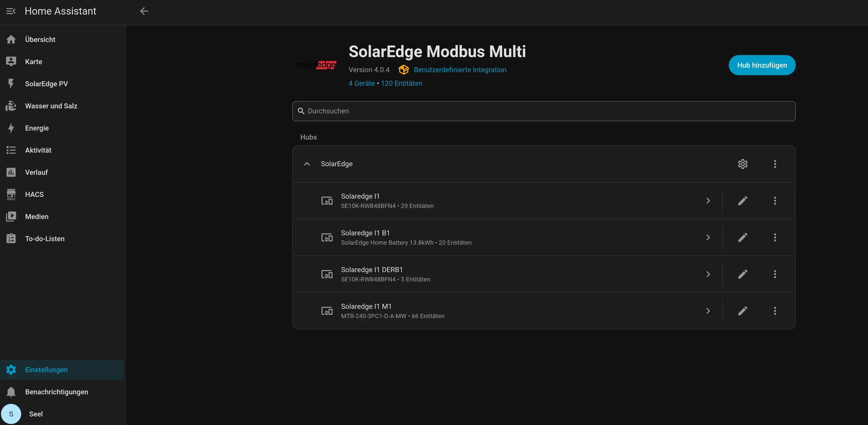Open SolarEdge hub configuration gear
The height and width of the screenshot is (425, 868).
click(743, 164)
